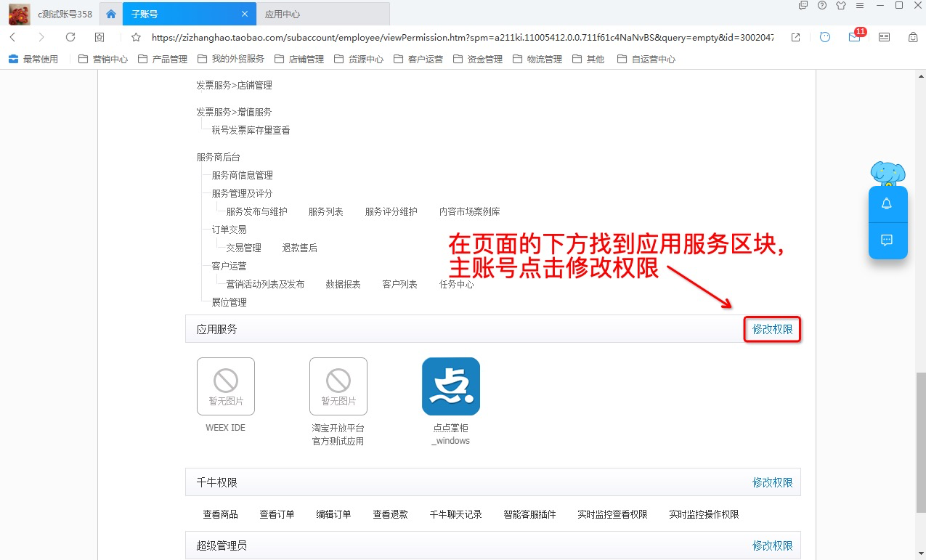Open the home tab icon

coord(111,14)
